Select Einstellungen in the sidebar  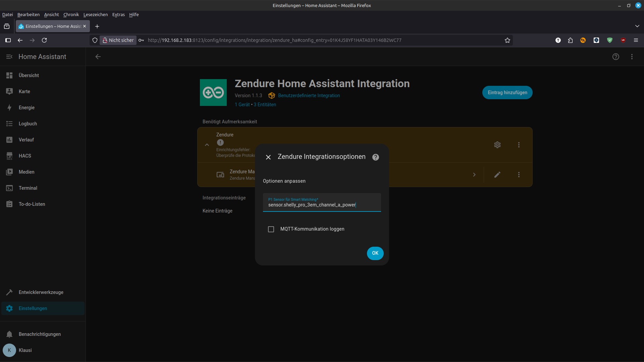(x=43, y=308)
